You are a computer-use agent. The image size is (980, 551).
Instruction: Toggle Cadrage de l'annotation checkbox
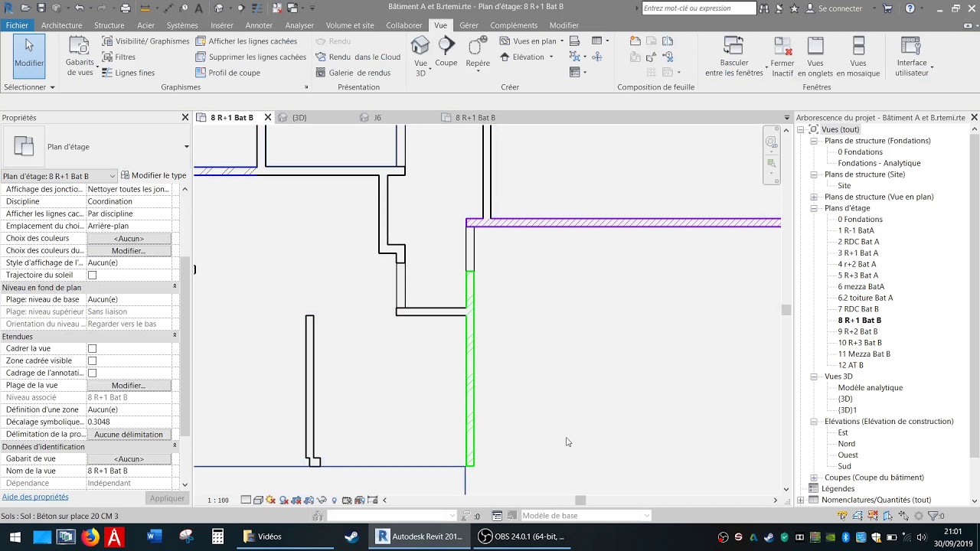pyautogui.click(x=92, y=373)
